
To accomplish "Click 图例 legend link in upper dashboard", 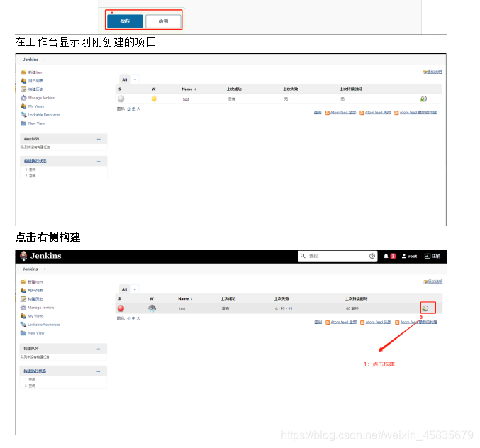I will point(318,113).
